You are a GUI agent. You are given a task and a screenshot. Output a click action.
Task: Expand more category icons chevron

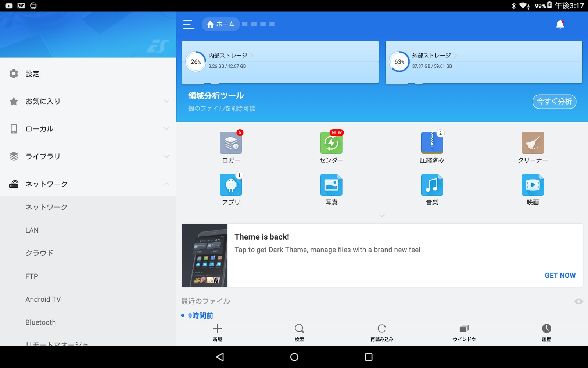[382, 216]
